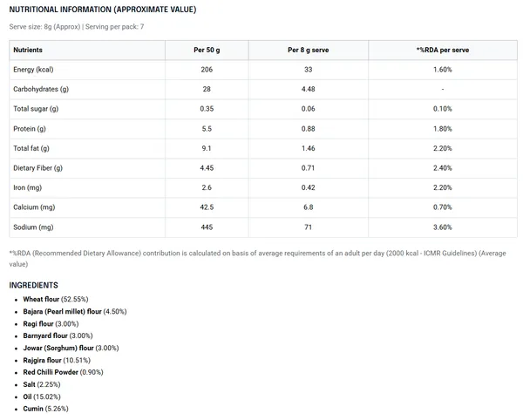Click the Serve size text line
The height and width of the screenshot is (420, 523).
pyautogui.click(x=77, y=27)
